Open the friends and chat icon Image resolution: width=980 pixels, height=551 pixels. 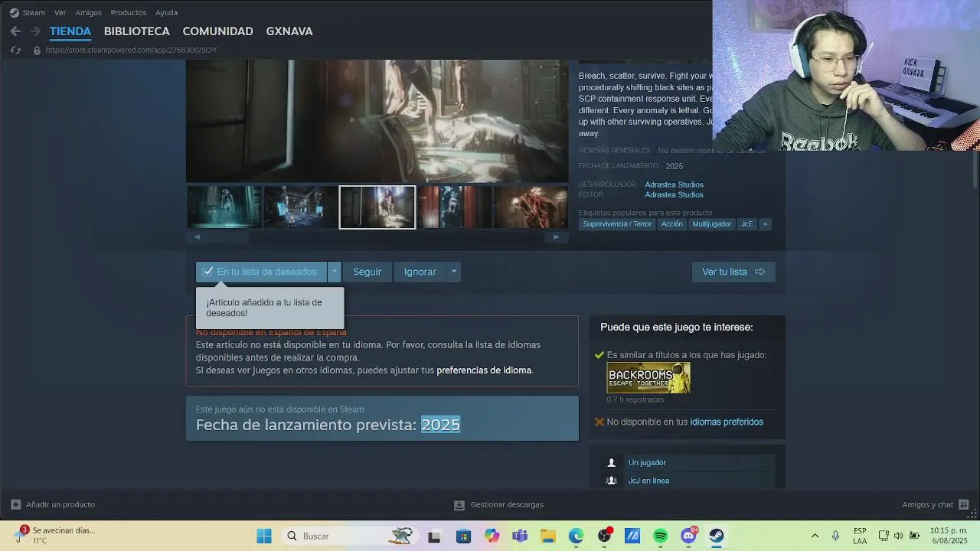(963, 504)
